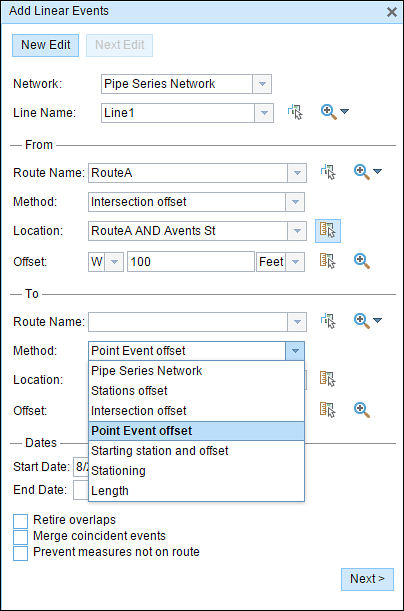Select Point Event offset highlighted option
This screenshot has width=404, height=611.
point(196,431)
